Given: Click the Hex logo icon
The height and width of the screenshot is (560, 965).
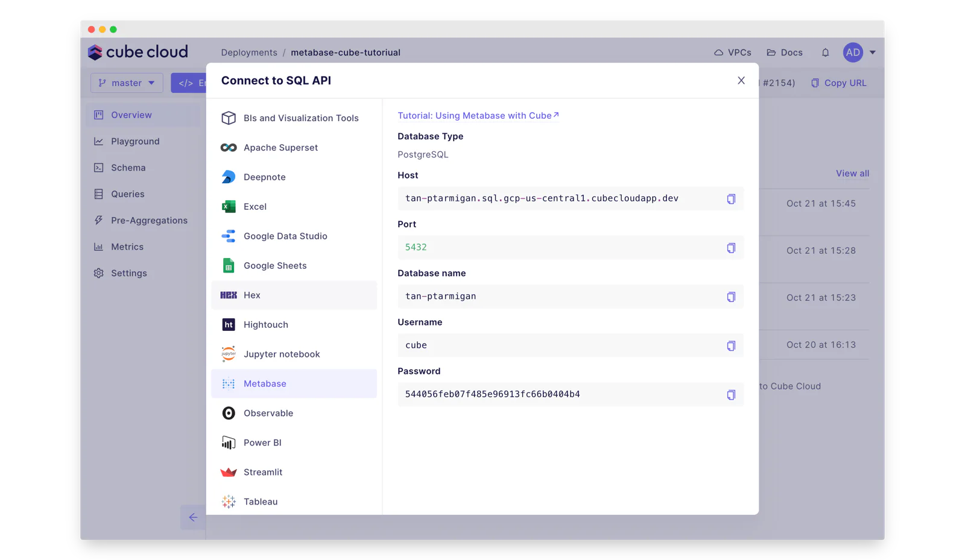Looking at the screenshot, I should (x=229, y=295).
